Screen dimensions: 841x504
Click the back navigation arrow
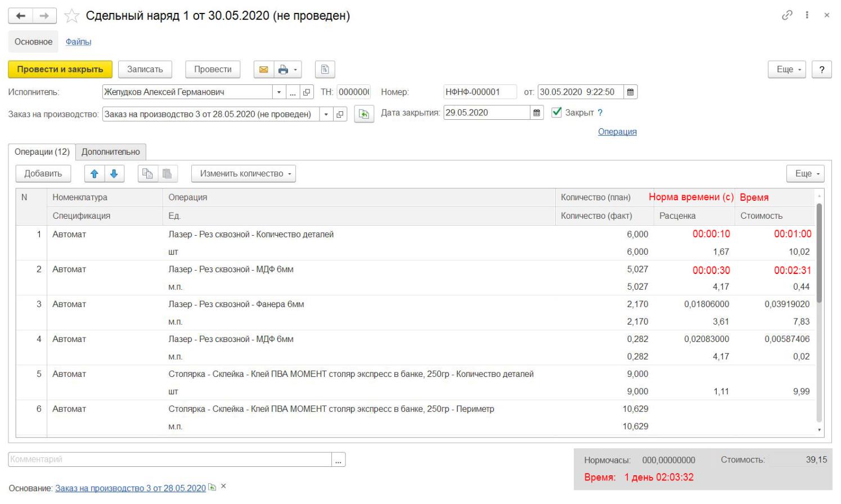pyautogui.click(x=21, y=16)
